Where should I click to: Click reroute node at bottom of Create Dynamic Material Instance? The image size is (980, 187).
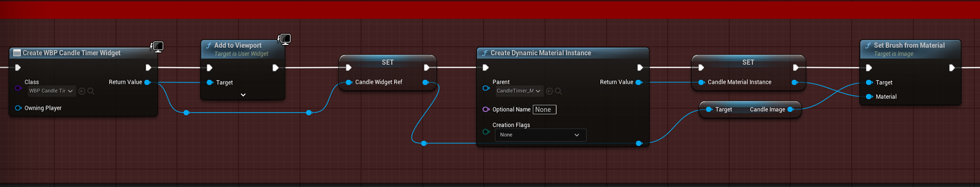(639, 143)
